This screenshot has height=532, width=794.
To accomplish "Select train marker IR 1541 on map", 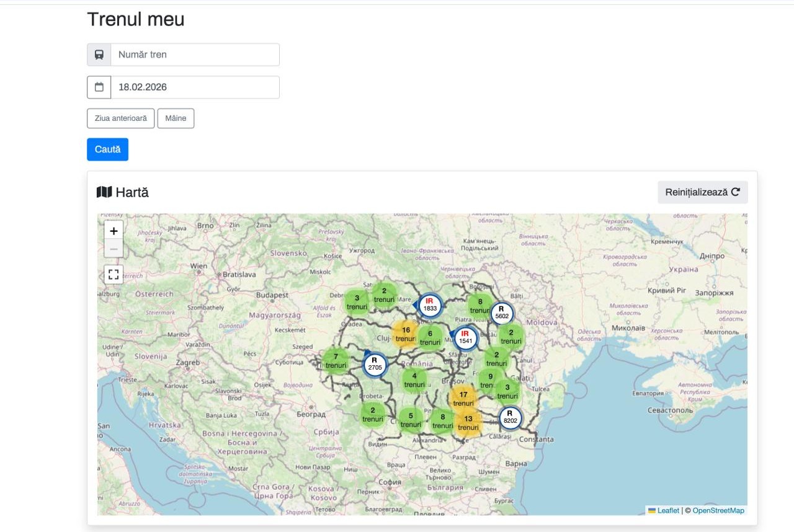I will click(x=465, y=338).
